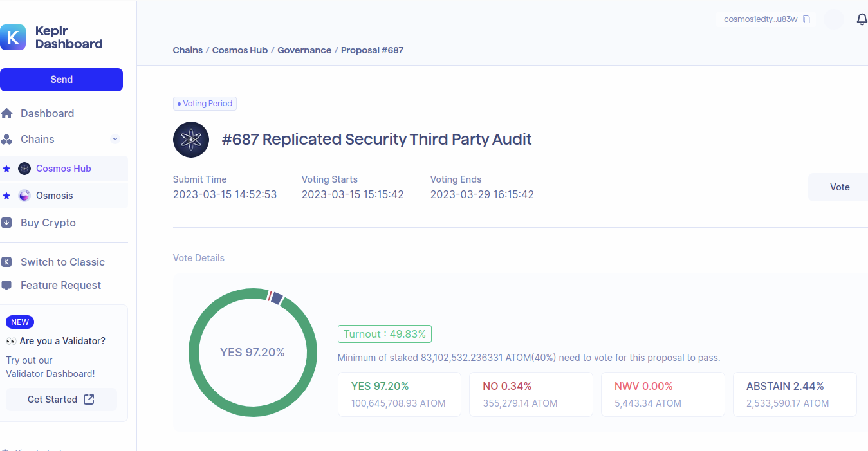Select the YES 97.20% vote card
Viewport: 868px width, 451px height.
click(400, 394)
